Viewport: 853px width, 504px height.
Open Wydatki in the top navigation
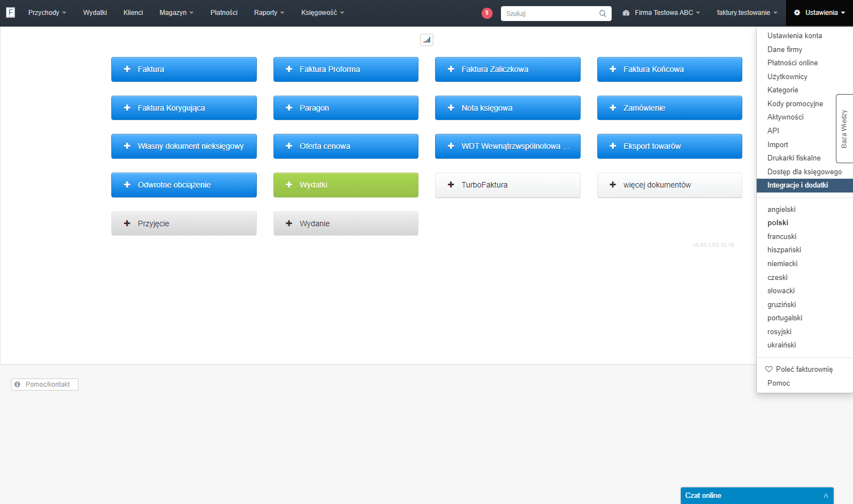tap(95, 13)
